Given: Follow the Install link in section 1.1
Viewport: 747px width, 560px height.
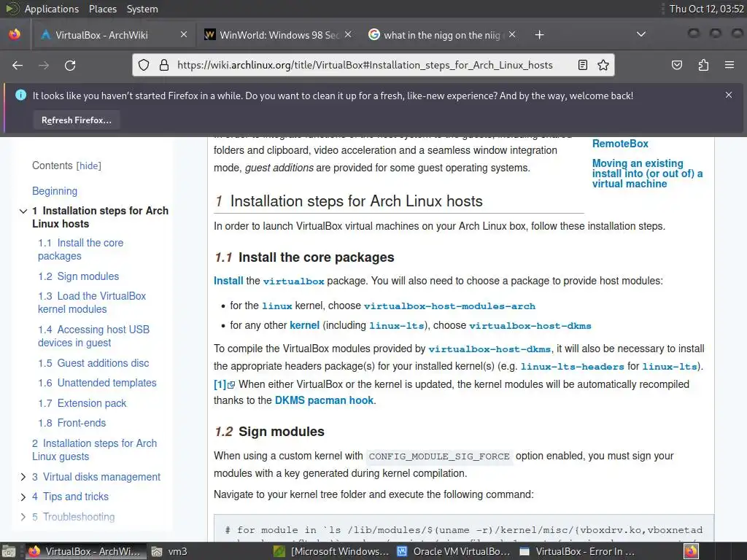Looking at the screenshot, I should pos(228,281).
